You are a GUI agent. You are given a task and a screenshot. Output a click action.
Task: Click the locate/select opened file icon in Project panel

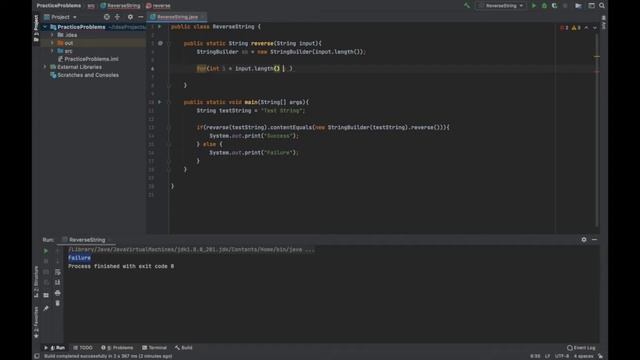point(107,17)
